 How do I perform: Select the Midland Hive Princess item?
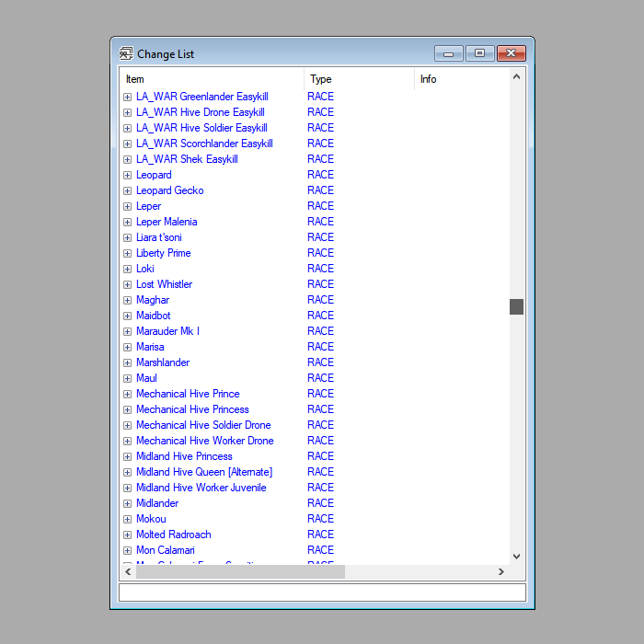click(x=184, y=456)
